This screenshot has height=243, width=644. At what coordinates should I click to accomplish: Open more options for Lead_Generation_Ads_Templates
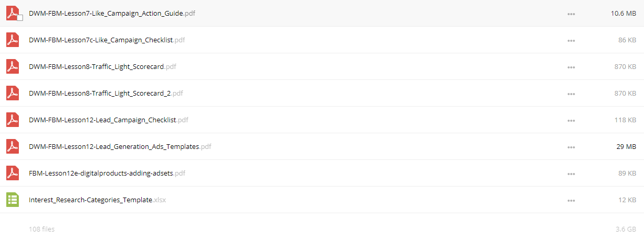click(571, 147)
